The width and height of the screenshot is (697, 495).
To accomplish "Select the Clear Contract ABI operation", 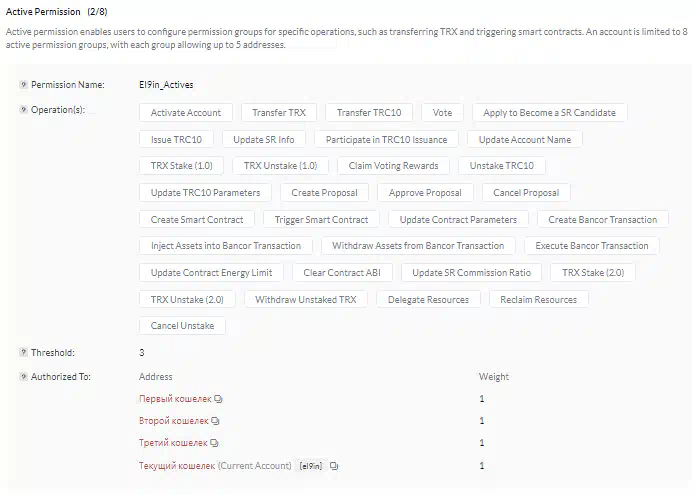I will point(342,273).
